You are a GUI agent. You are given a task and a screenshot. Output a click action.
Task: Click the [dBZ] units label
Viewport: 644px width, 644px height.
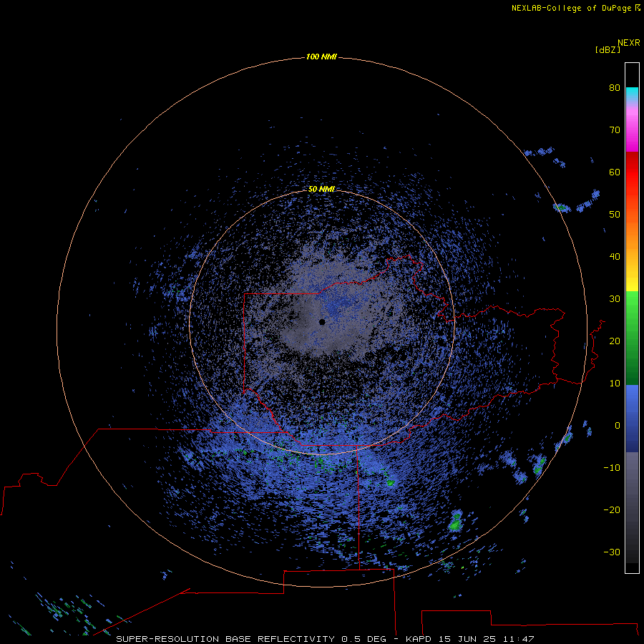[x=608, y=49]
